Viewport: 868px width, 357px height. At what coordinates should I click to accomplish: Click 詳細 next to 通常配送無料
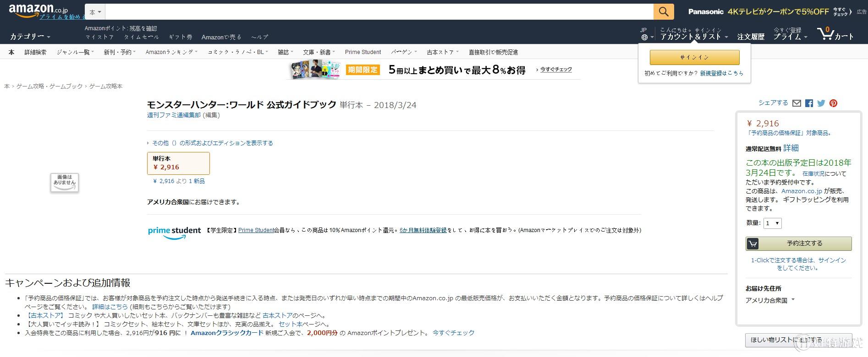pos(791,148)
